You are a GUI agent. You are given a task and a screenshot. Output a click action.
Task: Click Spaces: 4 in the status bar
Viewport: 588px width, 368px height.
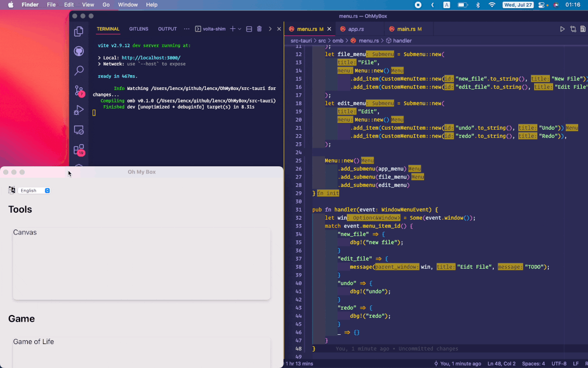click(533, 364)
